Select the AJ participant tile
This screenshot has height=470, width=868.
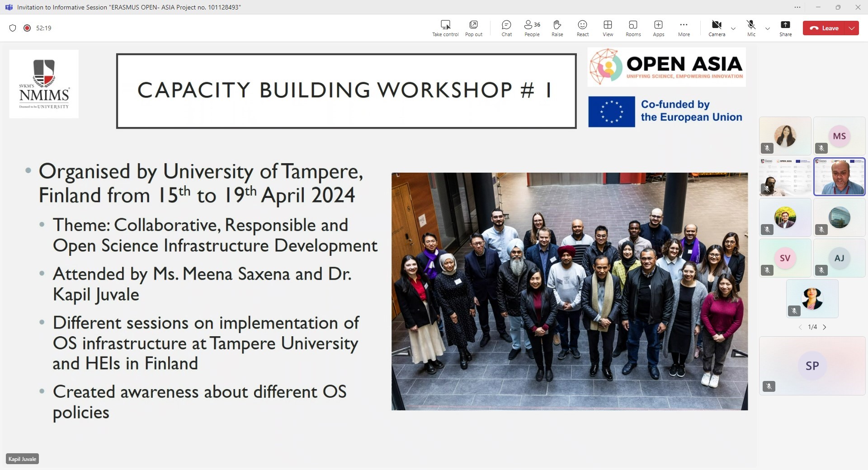839,258
